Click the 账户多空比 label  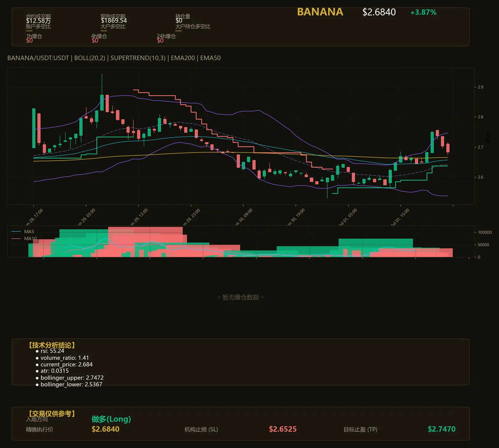tap(38, 26)
